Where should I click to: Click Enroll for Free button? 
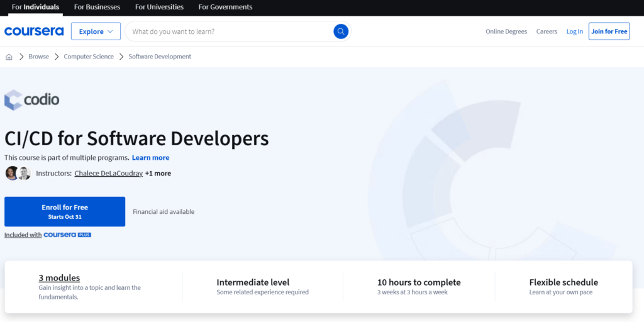[x=65, y=211]
